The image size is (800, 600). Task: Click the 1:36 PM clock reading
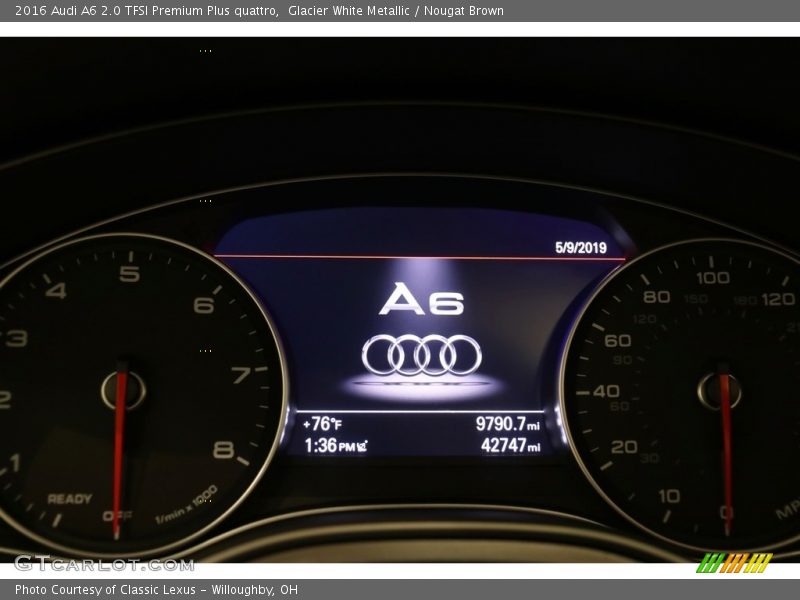[x=330, y=446]
